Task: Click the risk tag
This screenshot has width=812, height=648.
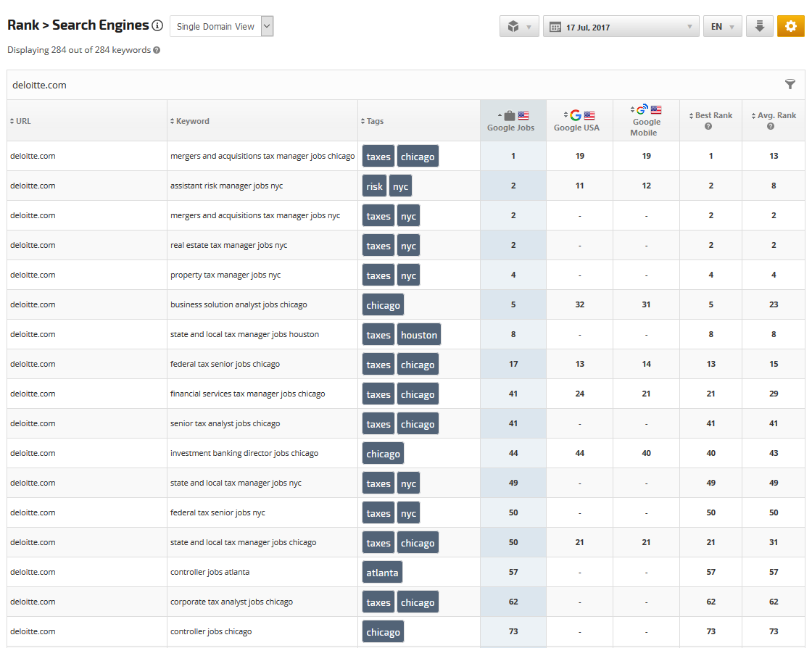Action: [374, 186]
